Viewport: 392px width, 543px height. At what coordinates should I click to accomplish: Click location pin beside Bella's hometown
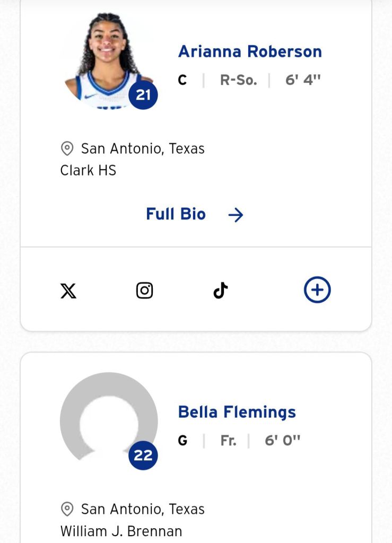coord(67,509)
